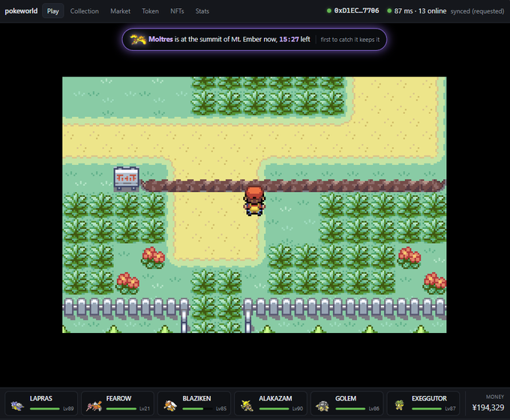Click the Blaziken HP bar
Screen dimensions: 510x420
click(x=197, y=409)
